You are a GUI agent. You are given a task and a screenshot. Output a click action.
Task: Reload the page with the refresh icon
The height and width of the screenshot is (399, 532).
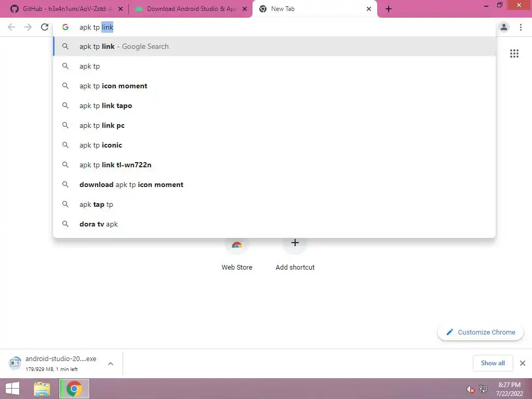pyautogui.click(x=45, y=27)
